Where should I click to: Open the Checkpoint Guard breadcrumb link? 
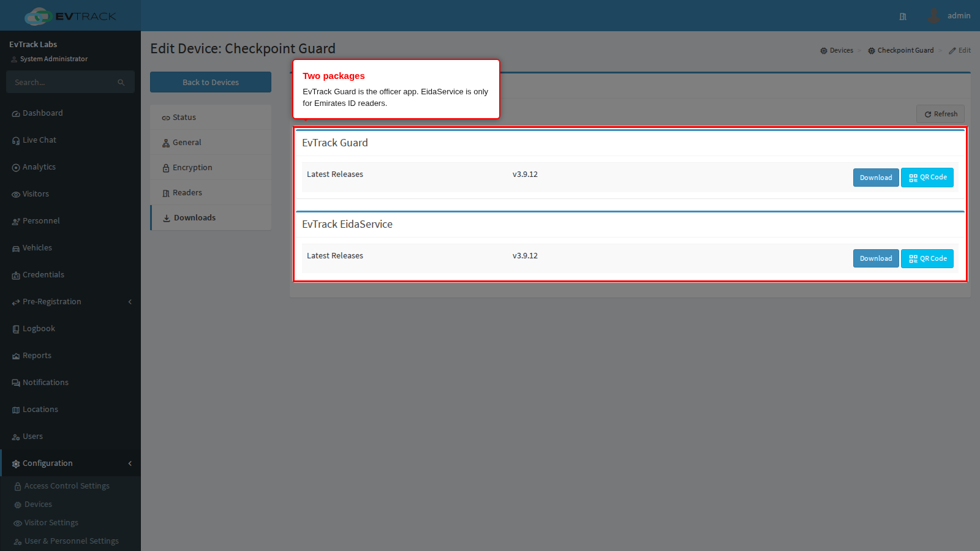tap(901, 50)
